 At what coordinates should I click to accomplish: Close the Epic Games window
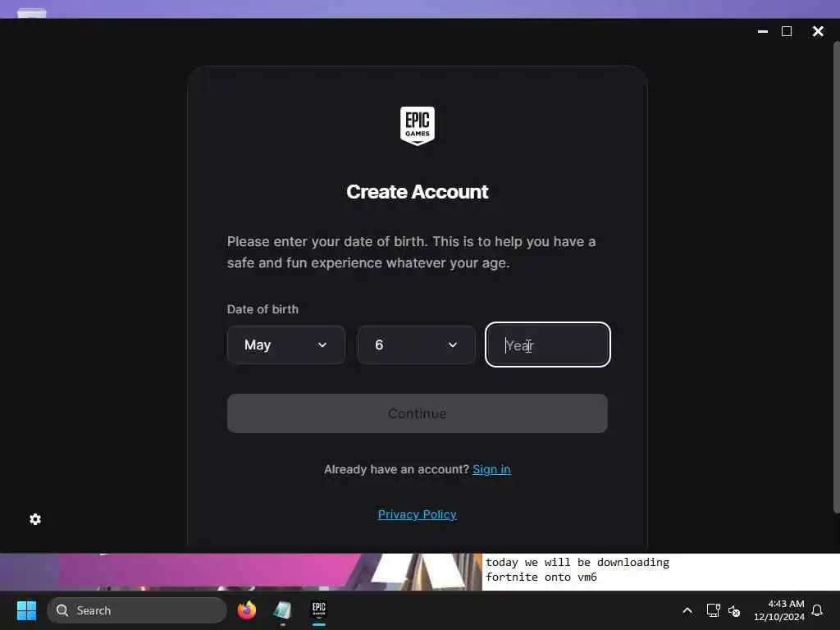click(x=818, y=32)
